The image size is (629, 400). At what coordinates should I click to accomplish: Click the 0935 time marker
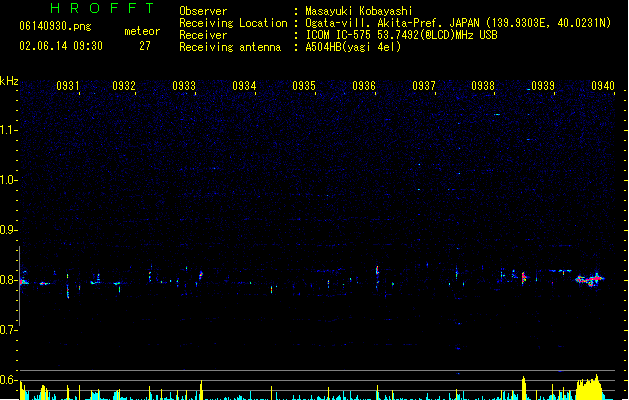pos(304,86)
